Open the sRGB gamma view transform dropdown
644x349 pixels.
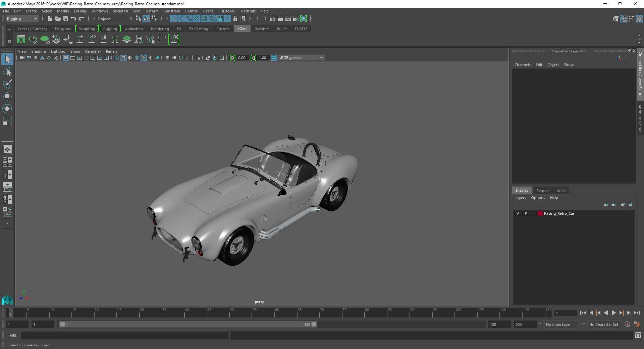tap(301, 58)
